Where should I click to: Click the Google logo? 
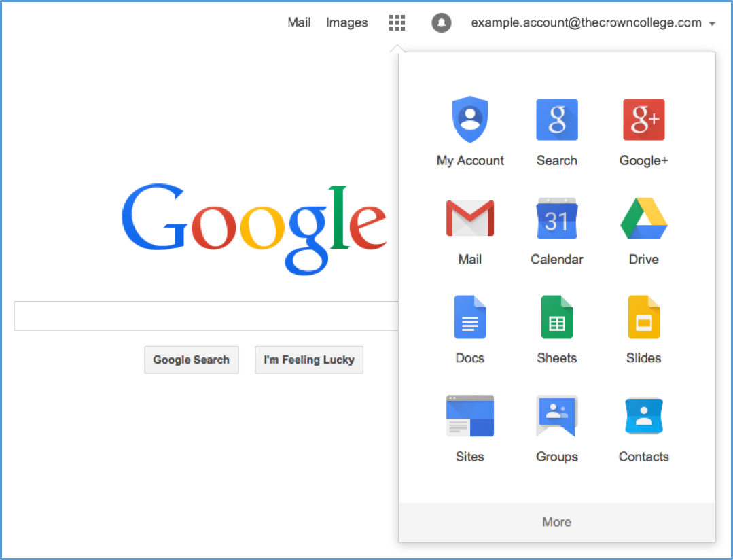[x=255, y=229]
